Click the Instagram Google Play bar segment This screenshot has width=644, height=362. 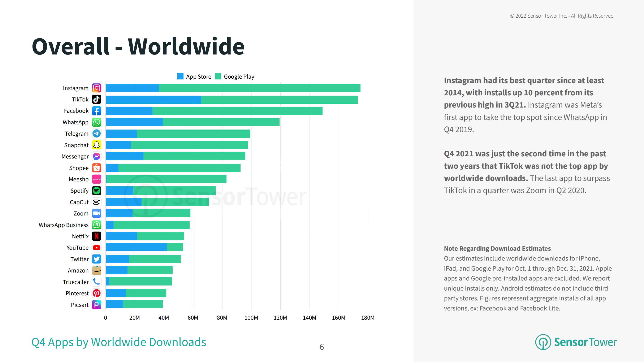[259, 88]
